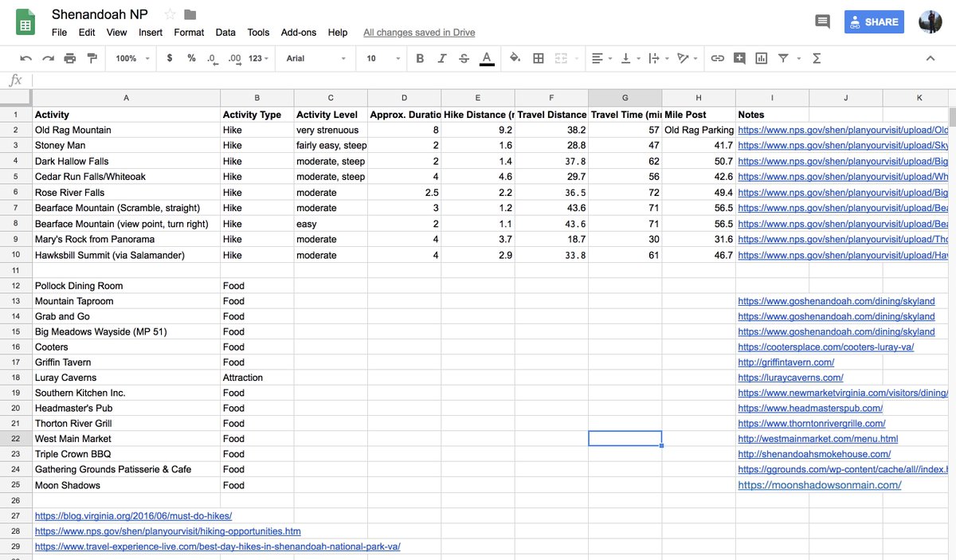Click the blue SHARE button

click(874, 22)
